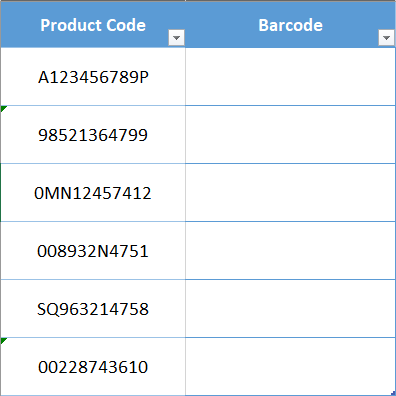The width and height of the screenshot is (396, 396).
Task: Select cell containing 008932N4751
Action: 93,251
